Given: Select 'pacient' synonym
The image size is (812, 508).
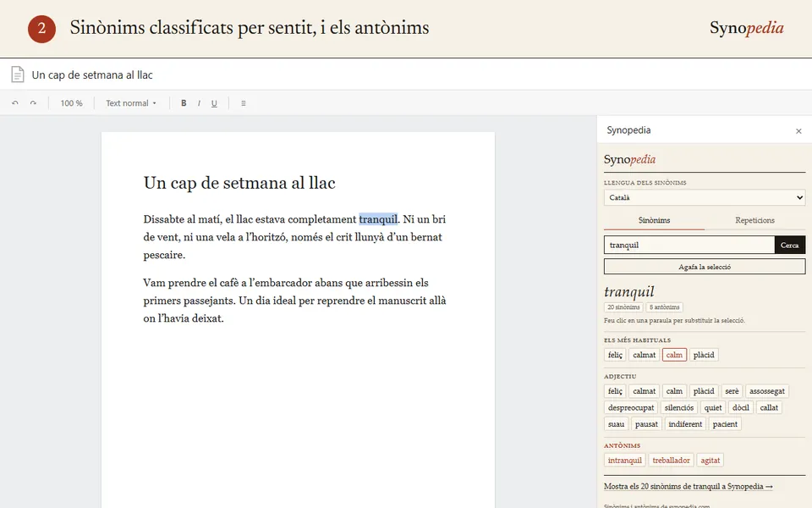Looking at the screenshot, I should click(x=725, y=424).
